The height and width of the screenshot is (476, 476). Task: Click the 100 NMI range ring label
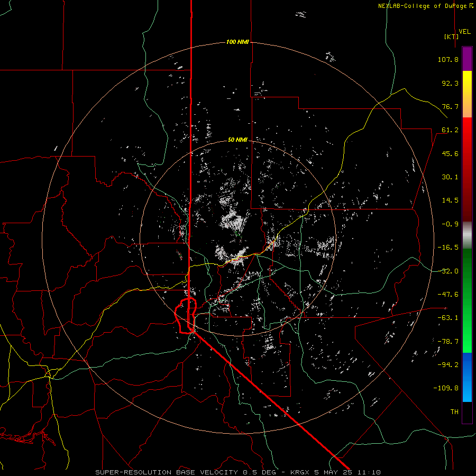[237, 42]
